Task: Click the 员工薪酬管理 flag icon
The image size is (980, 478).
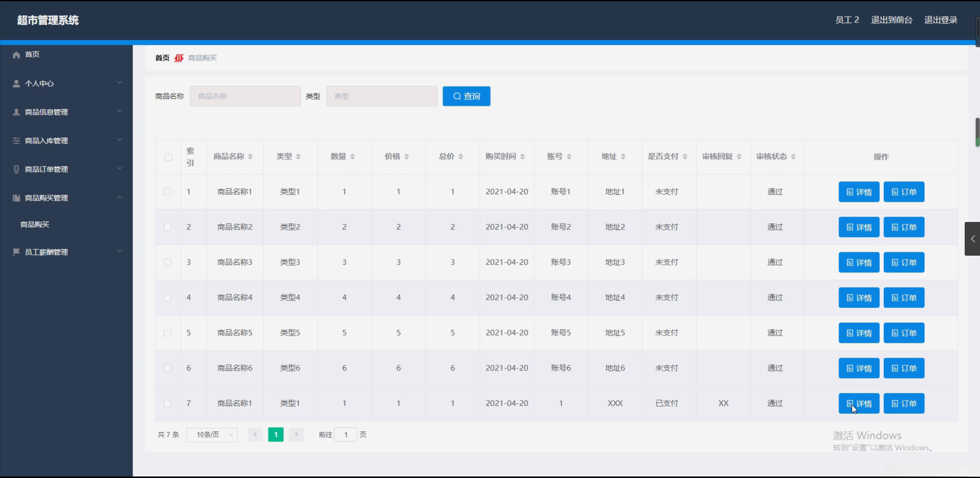Action: click(16, 252)
